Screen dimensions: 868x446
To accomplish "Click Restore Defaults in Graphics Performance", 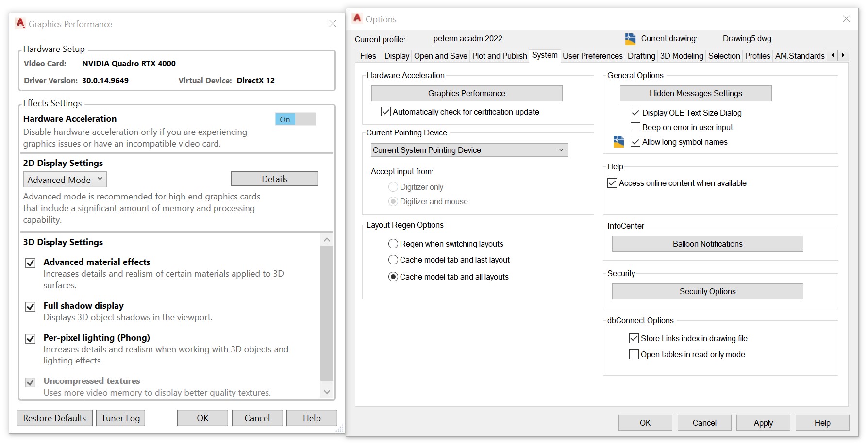I will point(54,418).
